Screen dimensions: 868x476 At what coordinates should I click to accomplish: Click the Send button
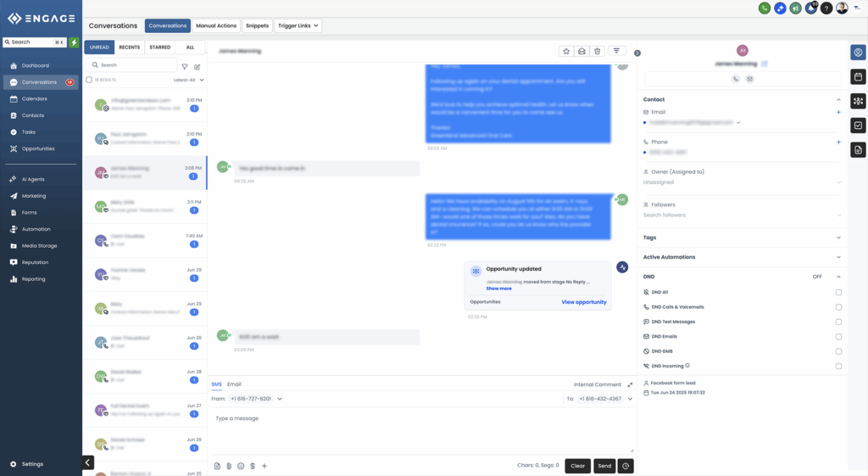click(x=604, y=466)
